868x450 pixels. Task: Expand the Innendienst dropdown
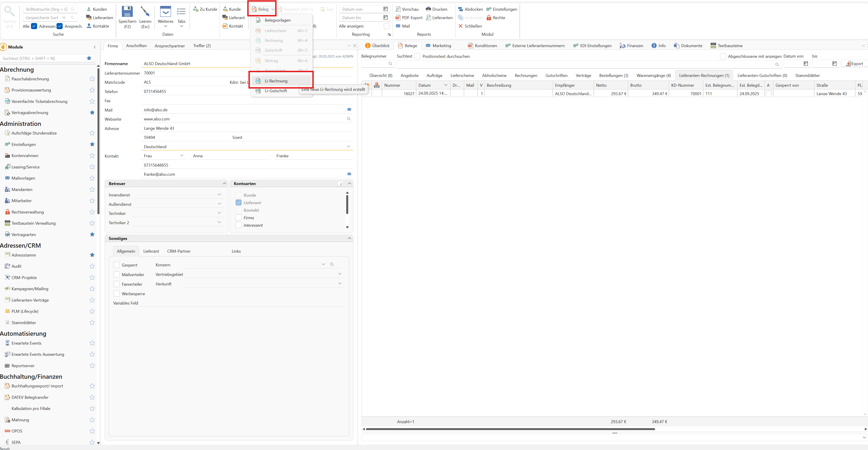coord(219,195)
